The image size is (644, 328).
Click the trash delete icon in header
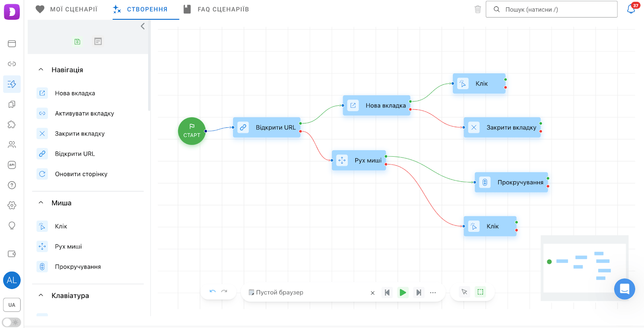pyautogui.click(x=478, y=9)
